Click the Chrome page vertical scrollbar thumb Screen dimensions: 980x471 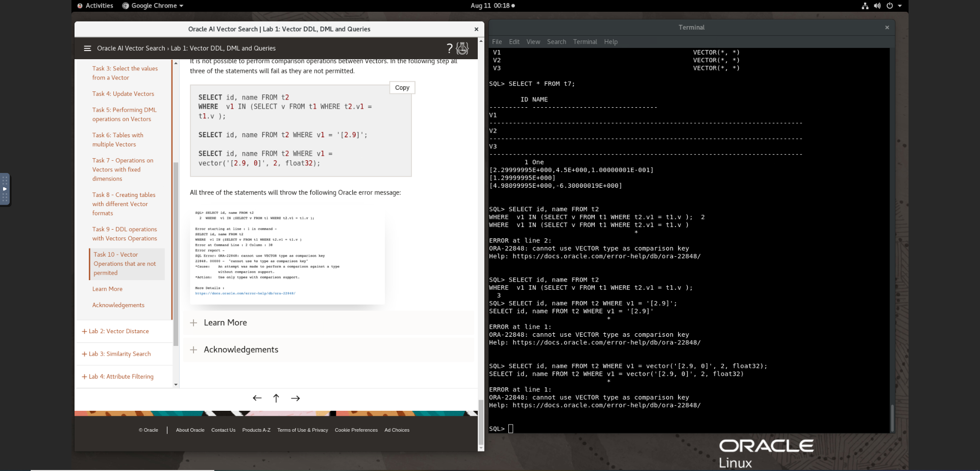click(x=481, y=423)
